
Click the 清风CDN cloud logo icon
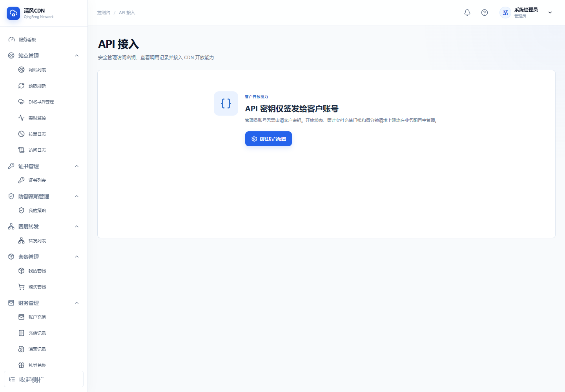(x=13, y=13)
